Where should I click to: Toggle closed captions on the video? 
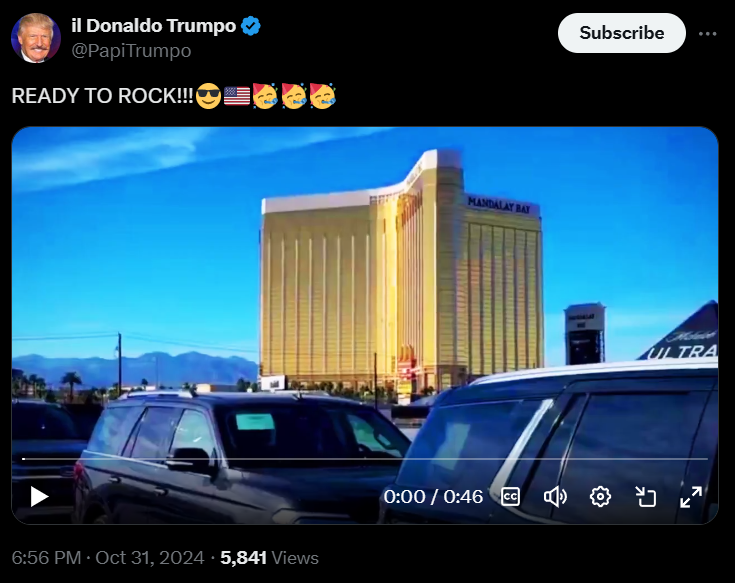(510, 497)
